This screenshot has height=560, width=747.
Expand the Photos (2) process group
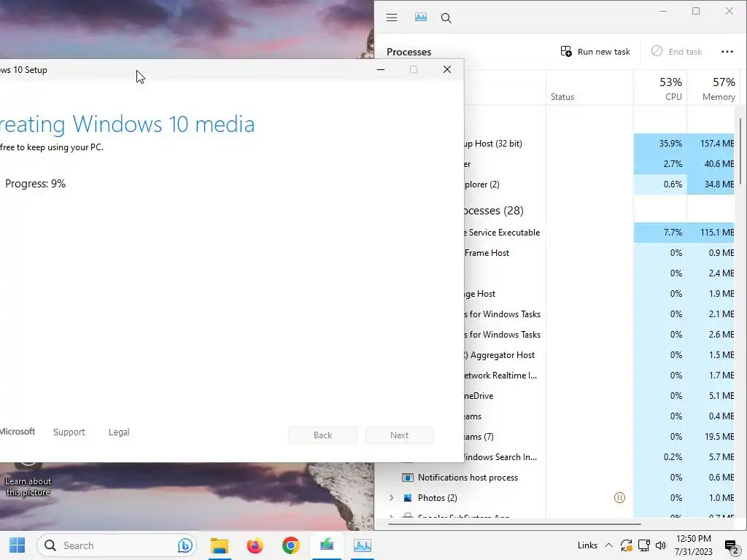[x=391, y=497]
